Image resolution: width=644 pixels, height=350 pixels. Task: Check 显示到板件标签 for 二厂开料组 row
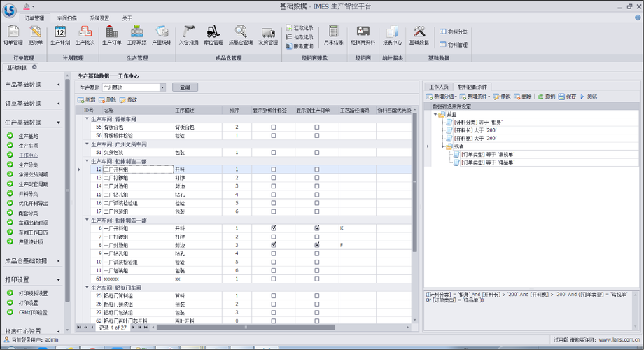pos(274,169)
